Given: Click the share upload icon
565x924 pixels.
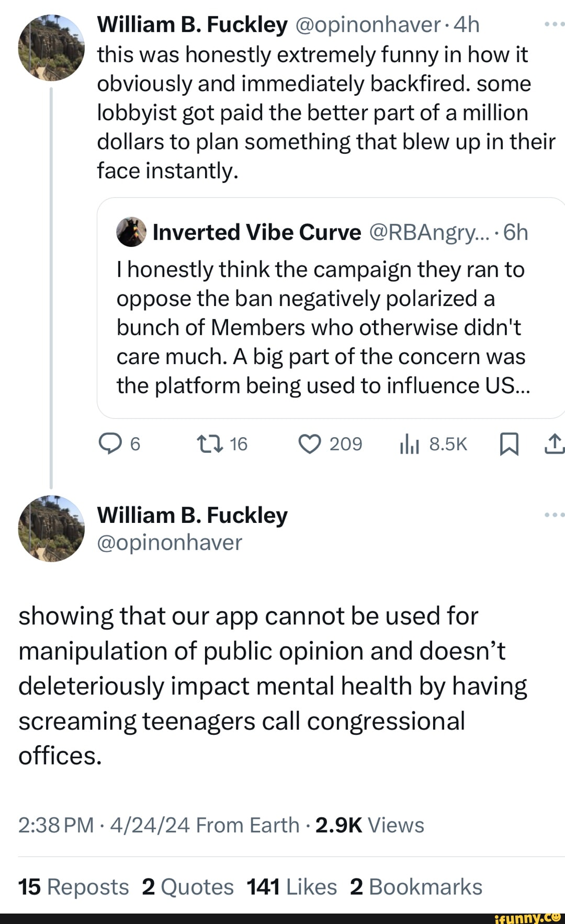Looking at the screenshot, I should click(x=554, y=444).
